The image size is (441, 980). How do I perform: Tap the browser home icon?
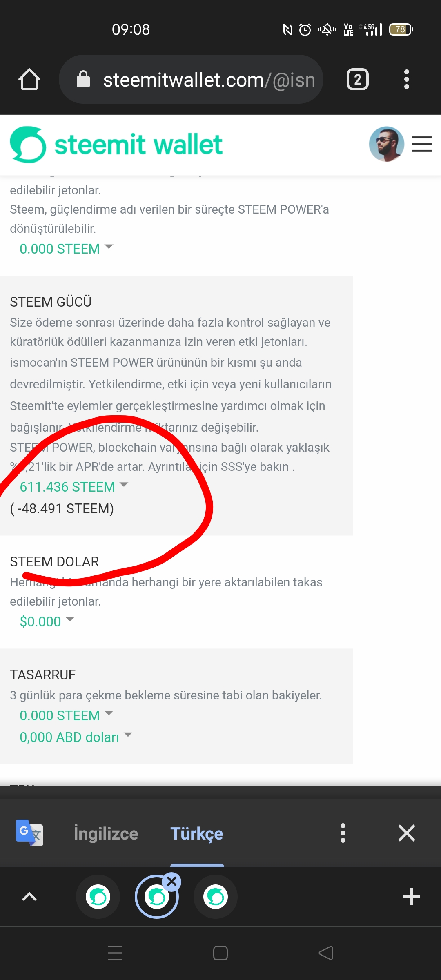coord(29,79)
